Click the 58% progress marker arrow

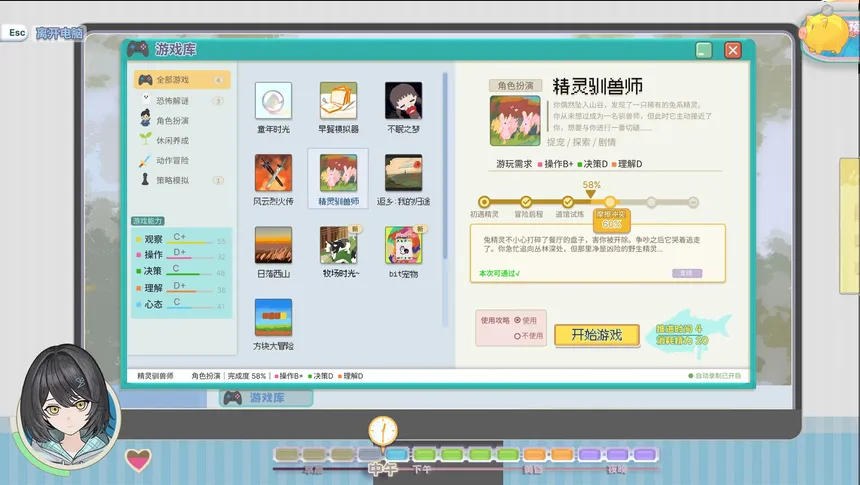(x=591, y=194)
